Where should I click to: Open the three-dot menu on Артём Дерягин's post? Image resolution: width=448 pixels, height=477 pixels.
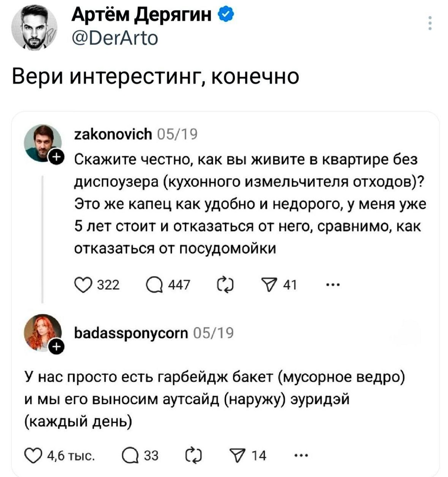point(430,23)
